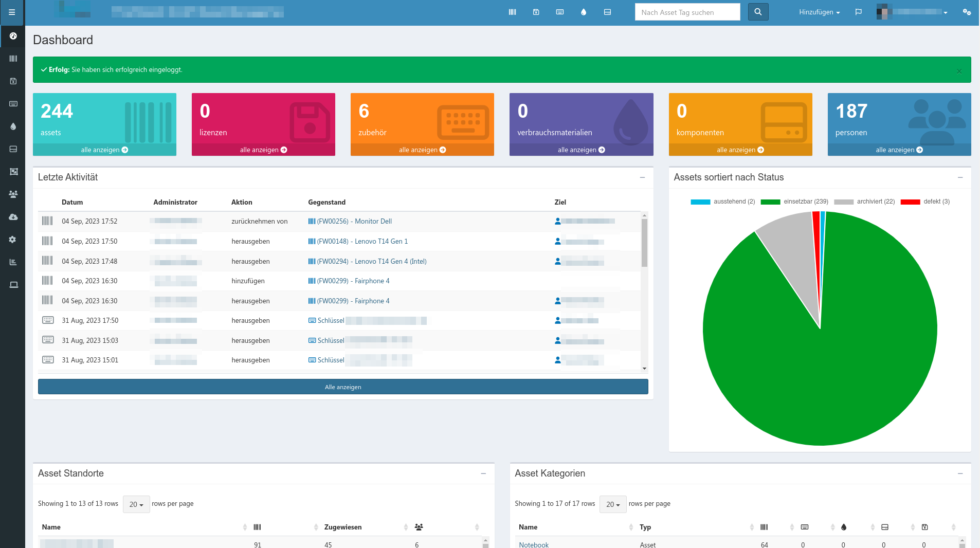980x548 pixels.
Task: Open the Hinzufügen dropdown menu
Action: [819, 12]
